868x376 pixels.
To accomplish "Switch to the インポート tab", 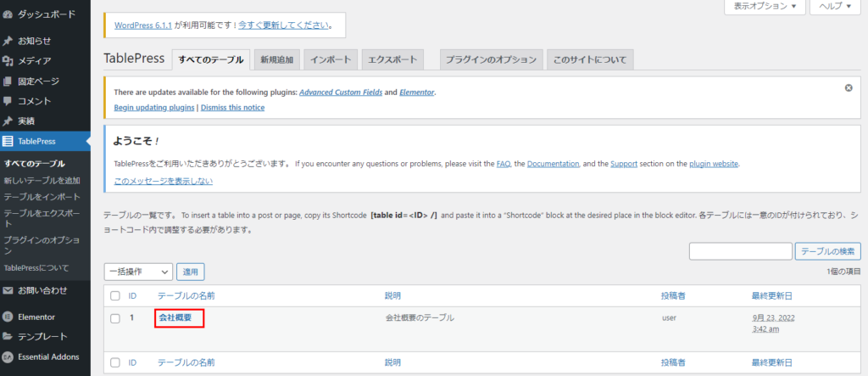I will (x=331, y=60).
